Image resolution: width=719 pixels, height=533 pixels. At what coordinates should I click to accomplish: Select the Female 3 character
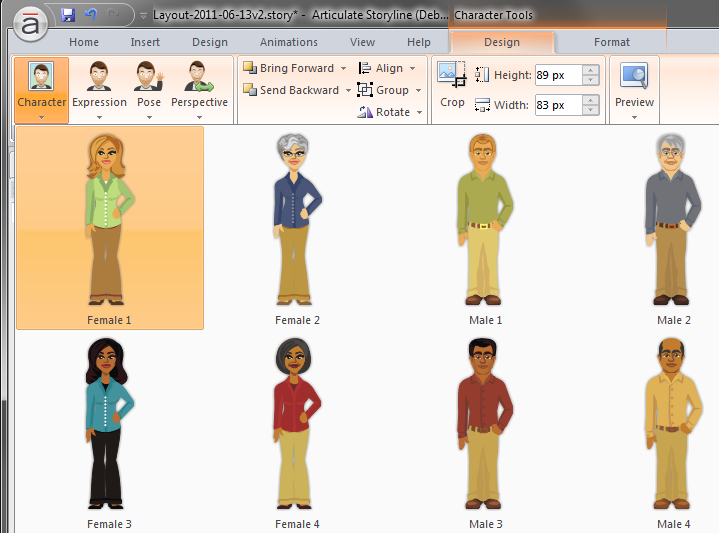(110, 432)
